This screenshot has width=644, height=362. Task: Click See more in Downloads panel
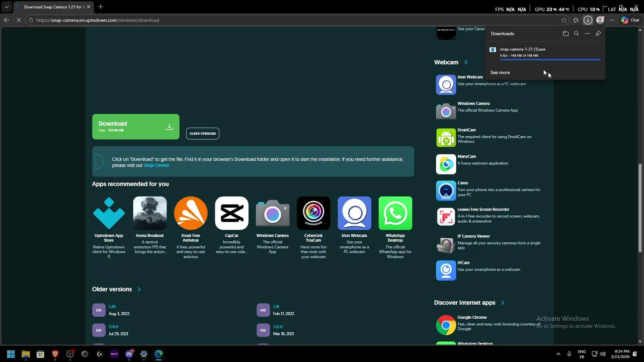pos(500,72)
